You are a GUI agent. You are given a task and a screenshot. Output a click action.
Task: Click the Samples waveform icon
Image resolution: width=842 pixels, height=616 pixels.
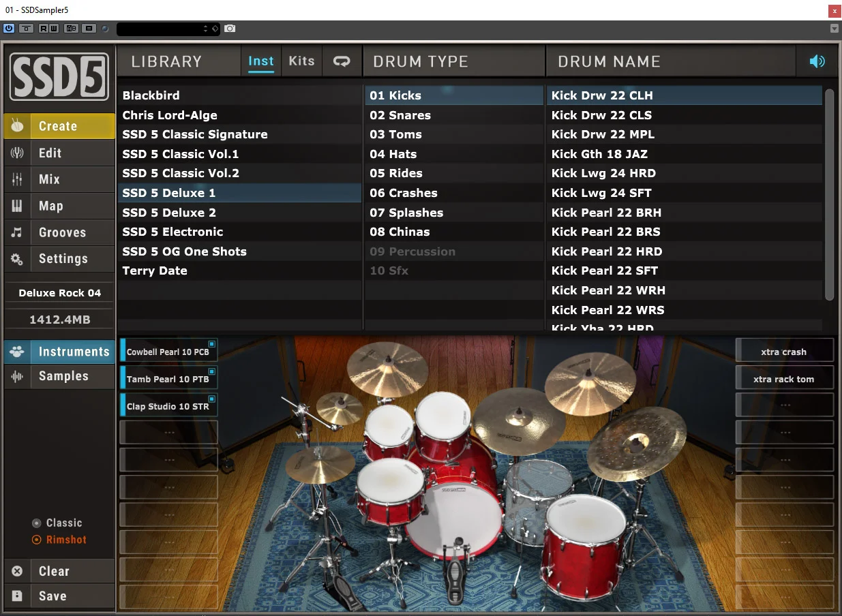(x=17, y=376)
